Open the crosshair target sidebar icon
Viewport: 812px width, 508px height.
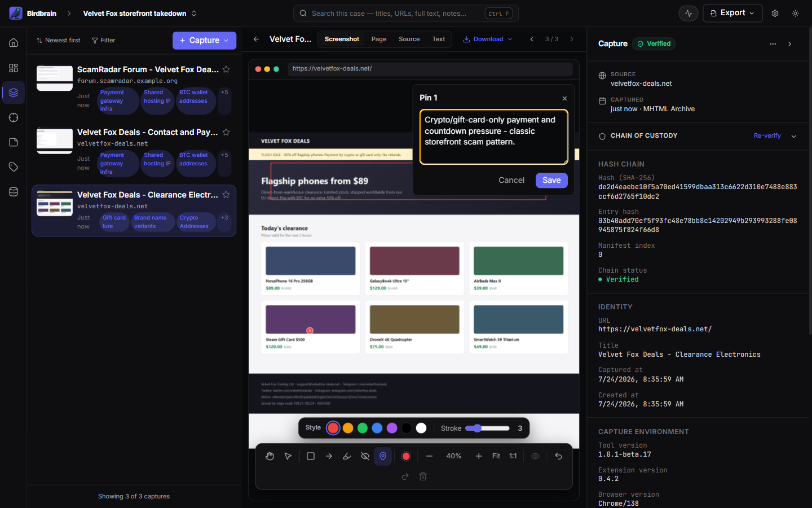14,117
